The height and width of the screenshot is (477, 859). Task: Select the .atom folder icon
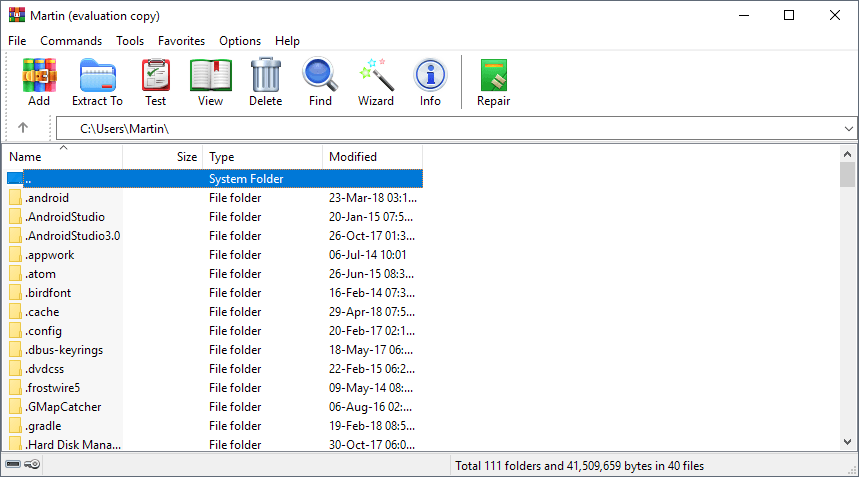15,274
